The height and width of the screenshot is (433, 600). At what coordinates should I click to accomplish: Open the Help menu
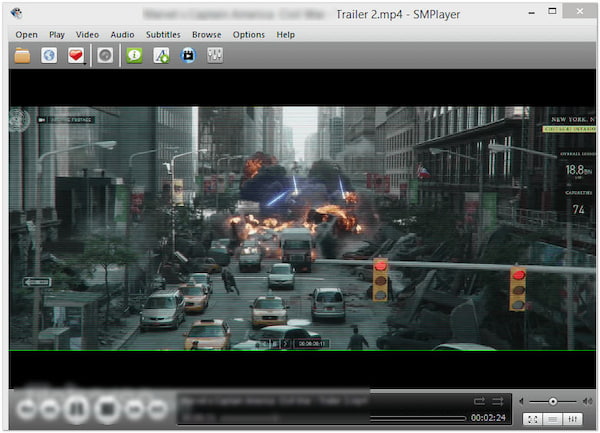tap(285, 35)
